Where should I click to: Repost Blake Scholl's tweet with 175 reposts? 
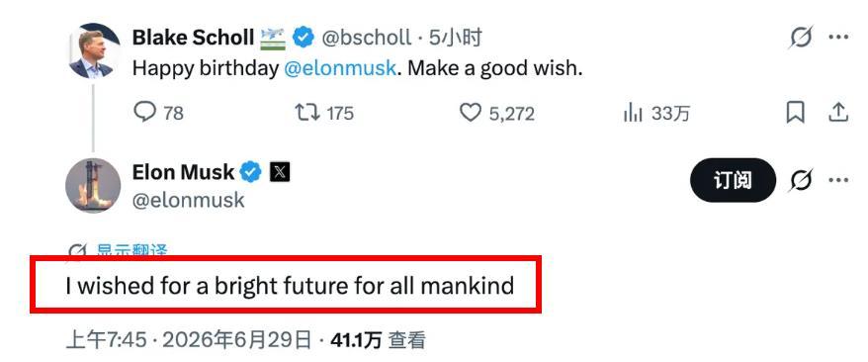click(324, 113)
